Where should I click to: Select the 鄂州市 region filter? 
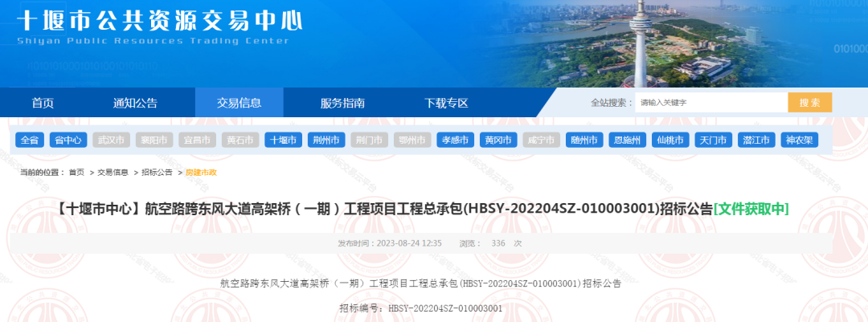coord(412,140)
